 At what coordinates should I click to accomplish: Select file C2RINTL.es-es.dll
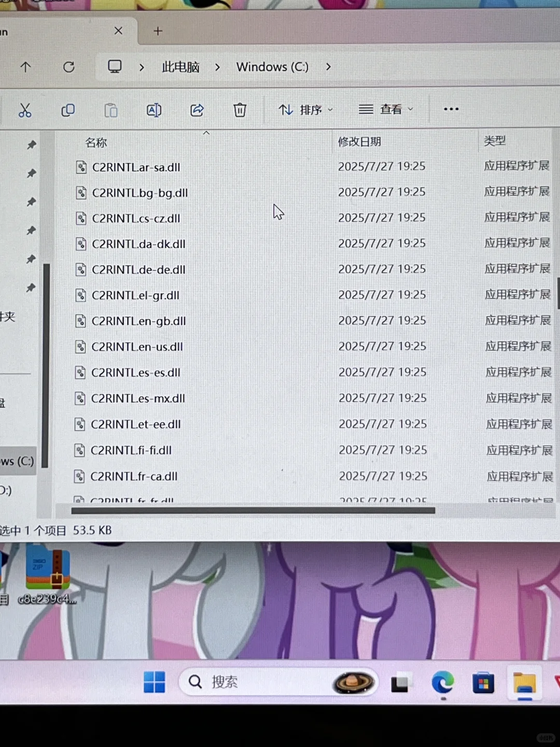pos(136,372)
